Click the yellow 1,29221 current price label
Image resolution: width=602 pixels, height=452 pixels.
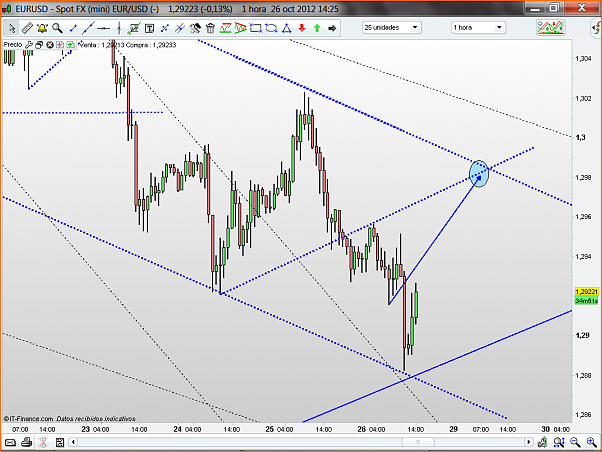click(586, 292)
